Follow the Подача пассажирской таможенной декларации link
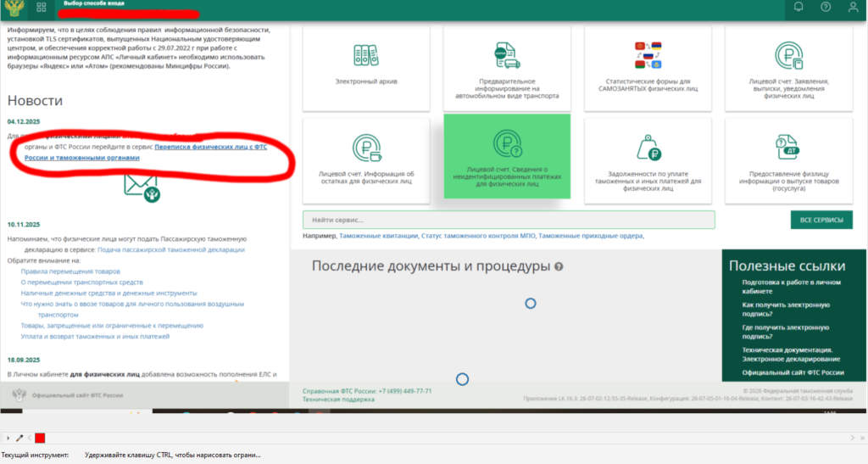The height and width of the screenshot is (464, 868). pos(171,249)
